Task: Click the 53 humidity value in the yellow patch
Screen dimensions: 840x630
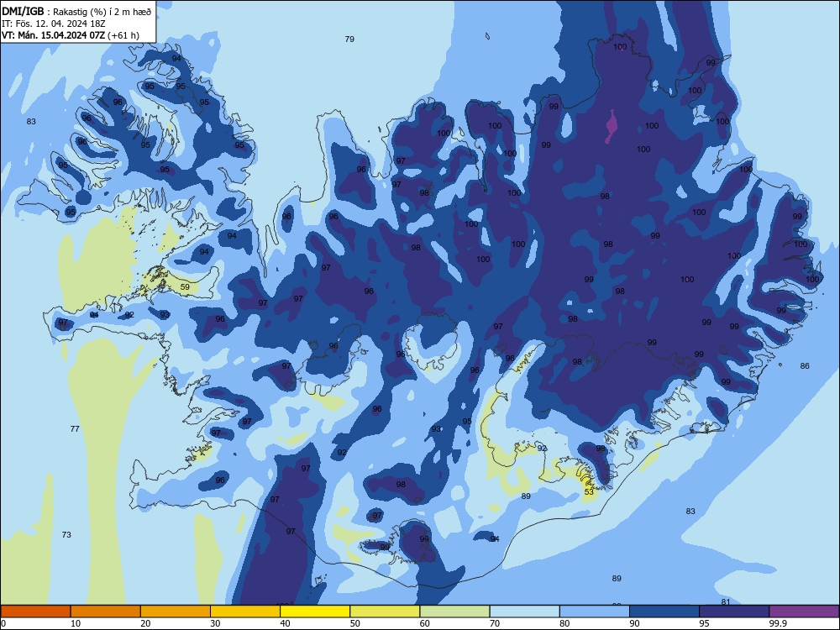Action: 589,491
